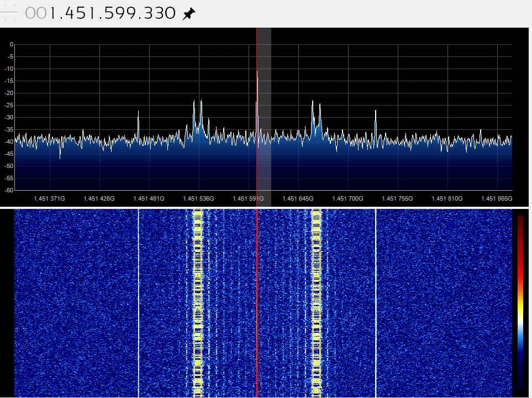Click the leading 001 GHz digits
The height and width of the screenshot is (398, 532).
(40, 13)
